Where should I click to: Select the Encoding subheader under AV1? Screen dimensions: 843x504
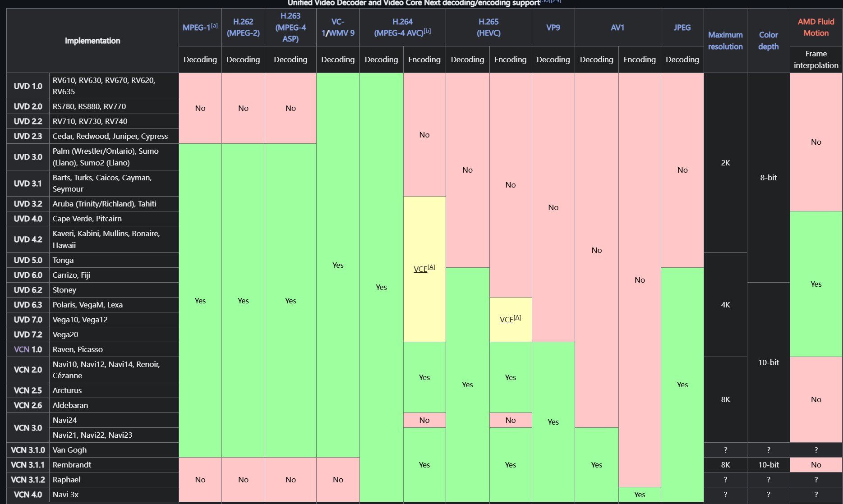[x=640, y=60]
